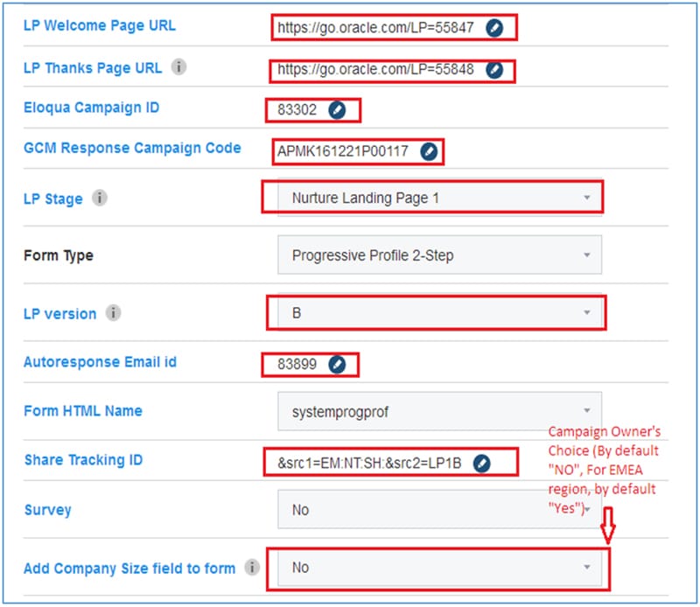Show info for LP Thanks Page URL

(179, 67)
